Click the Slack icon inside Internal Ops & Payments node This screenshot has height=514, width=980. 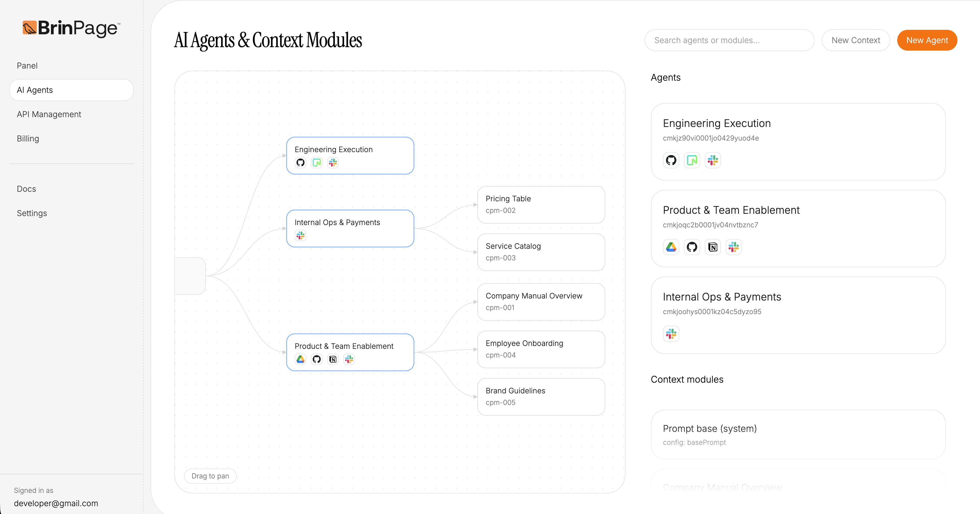300,235
